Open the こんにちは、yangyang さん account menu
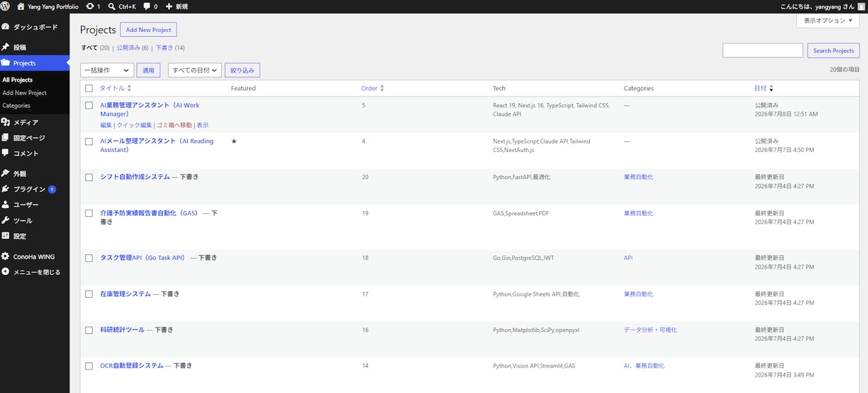 click(x=817, y=6)
